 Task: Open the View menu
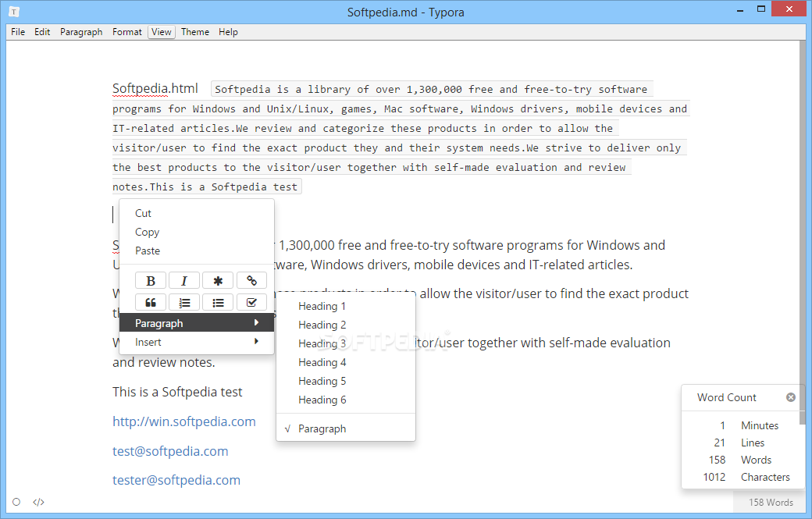tap(162, 32)
